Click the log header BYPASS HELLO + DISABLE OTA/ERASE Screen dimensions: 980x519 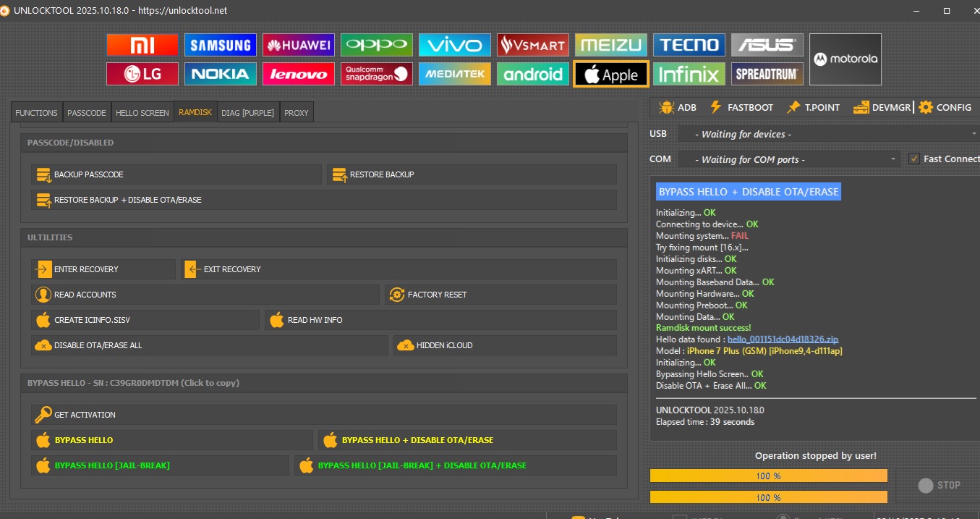click(x=749, y=192)
